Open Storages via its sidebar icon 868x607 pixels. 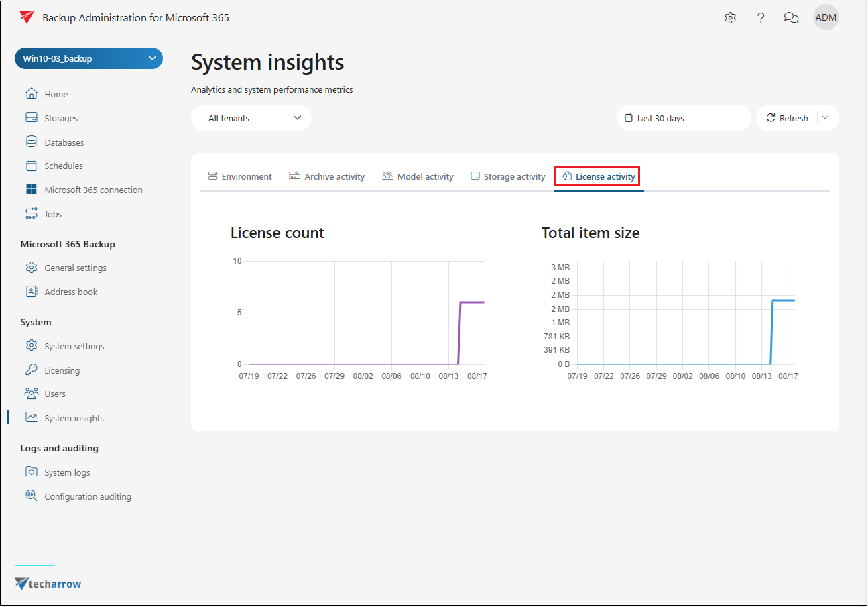(x=32, y=118)
